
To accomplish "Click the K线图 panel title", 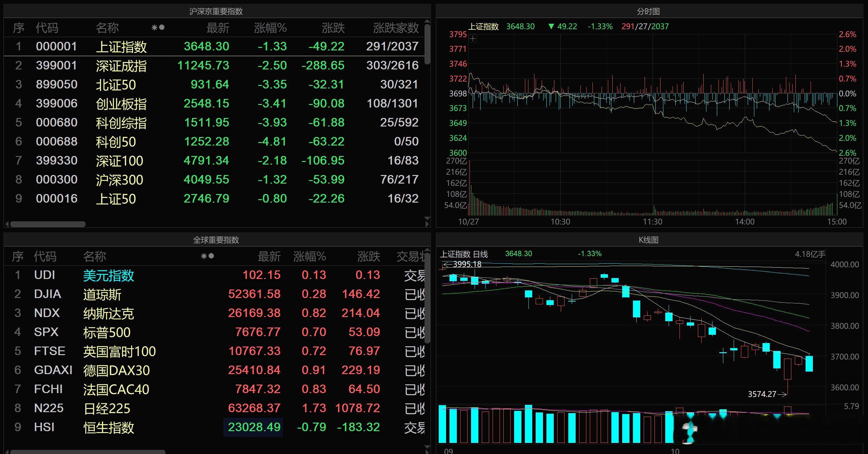I will pos(648,240).
